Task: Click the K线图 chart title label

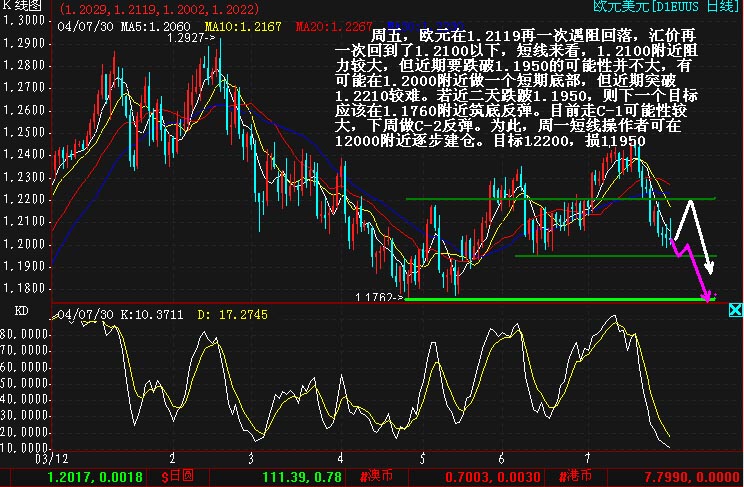Action: [22, 7]
